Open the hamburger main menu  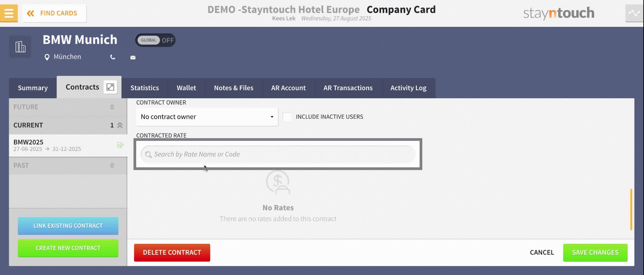coord(9,13)
